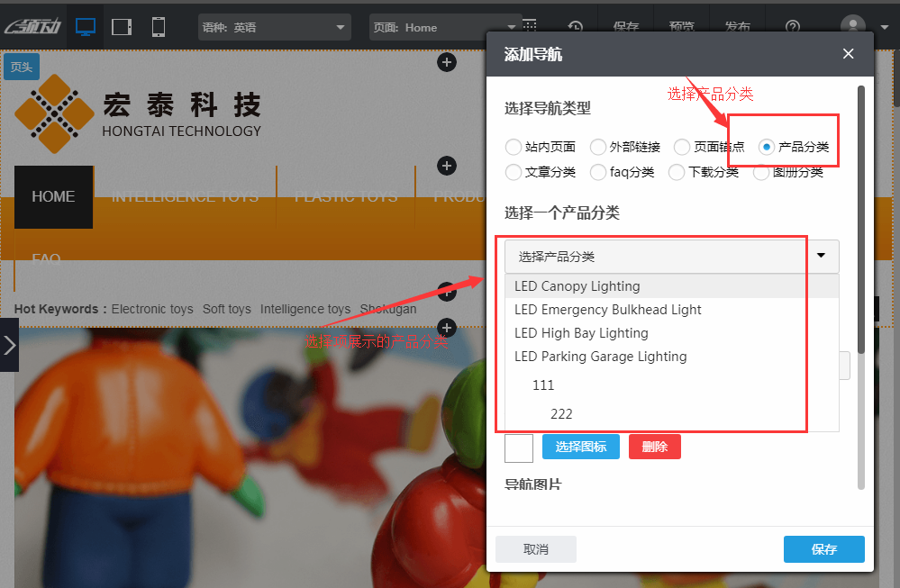Viewport: 900px width, 588px height.
Task: Pick LED Canopy Lighting from list
Action: point(577,286)
